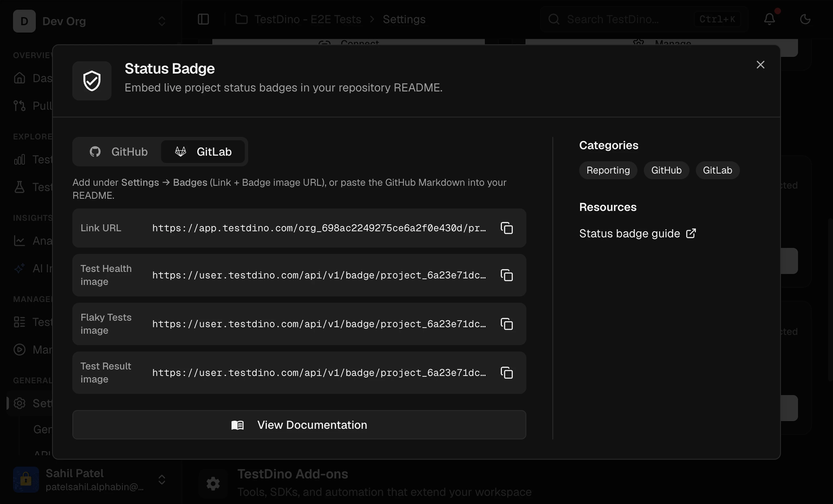Toggle dark mode moon icon

click(x=805, y=19)
